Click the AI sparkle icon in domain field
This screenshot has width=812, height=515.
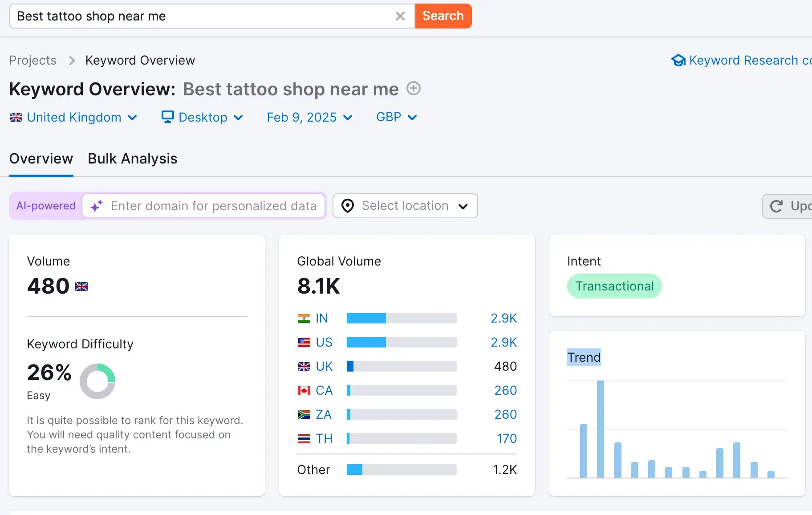click(96, 206)
